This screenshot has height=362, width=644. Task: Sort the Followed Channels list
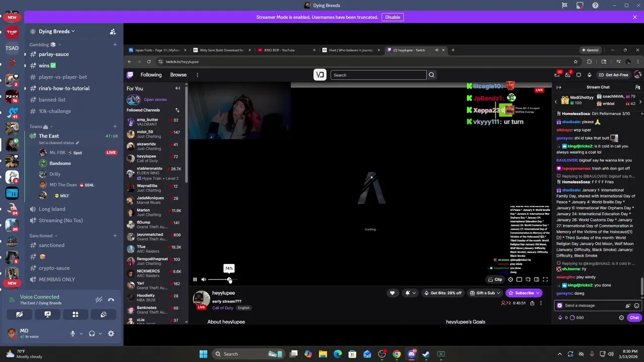coord(177,110)
